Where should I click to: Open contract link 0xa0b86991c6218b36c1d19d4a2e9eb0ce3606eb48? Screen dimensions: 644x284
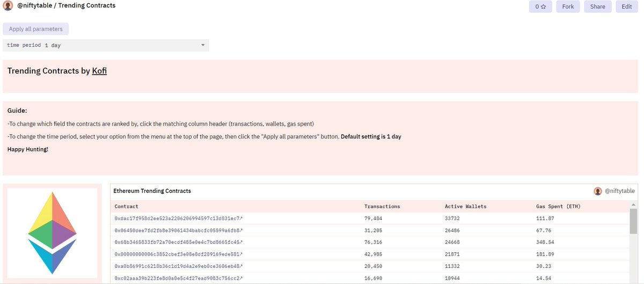pos(179,266)
